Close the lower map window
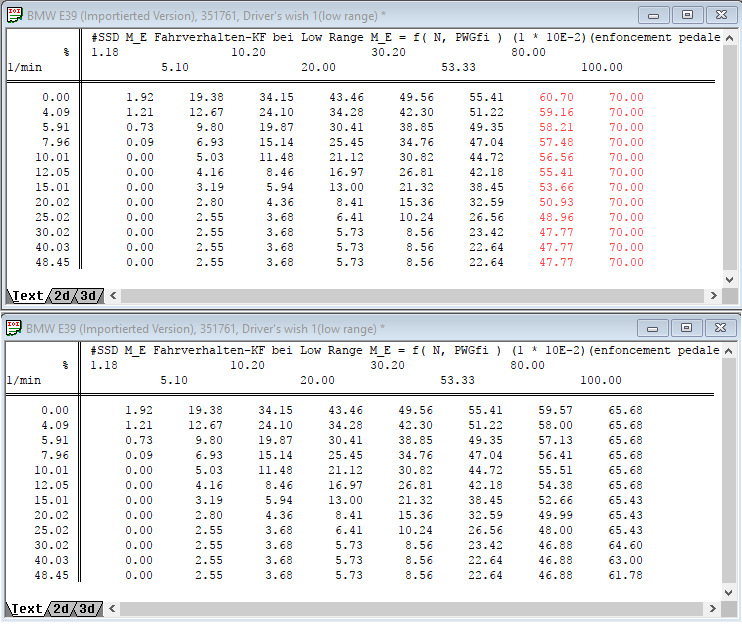 [720, 328]
